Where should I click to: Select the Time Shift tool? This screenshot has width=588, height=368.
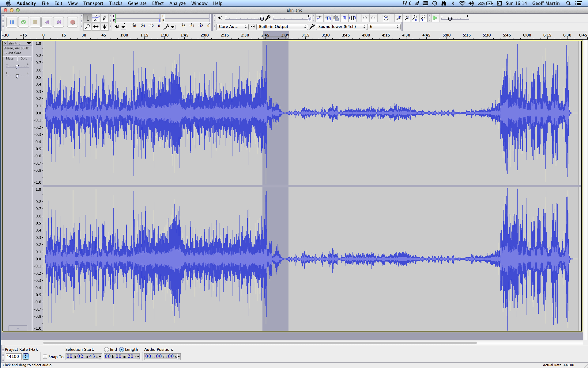coord(96,27)
